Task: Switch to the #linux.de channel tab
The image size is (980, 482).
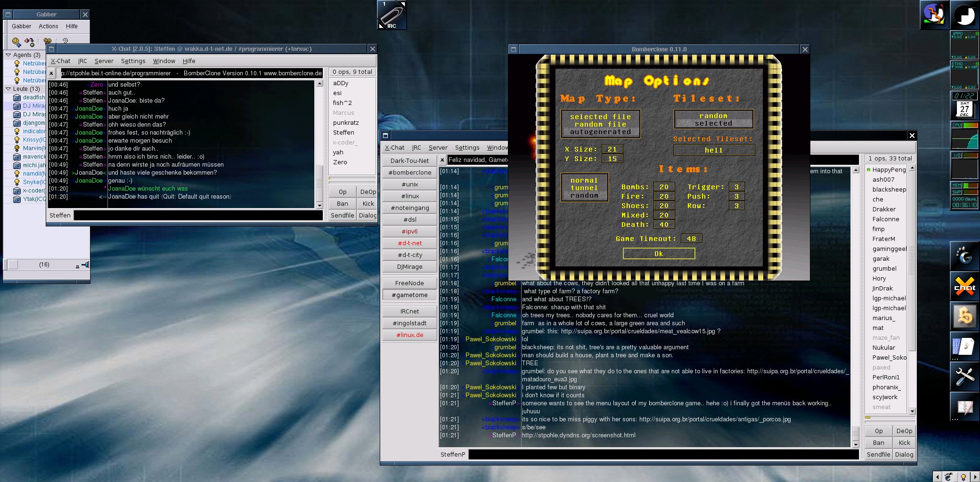Action: click(409, 335)
